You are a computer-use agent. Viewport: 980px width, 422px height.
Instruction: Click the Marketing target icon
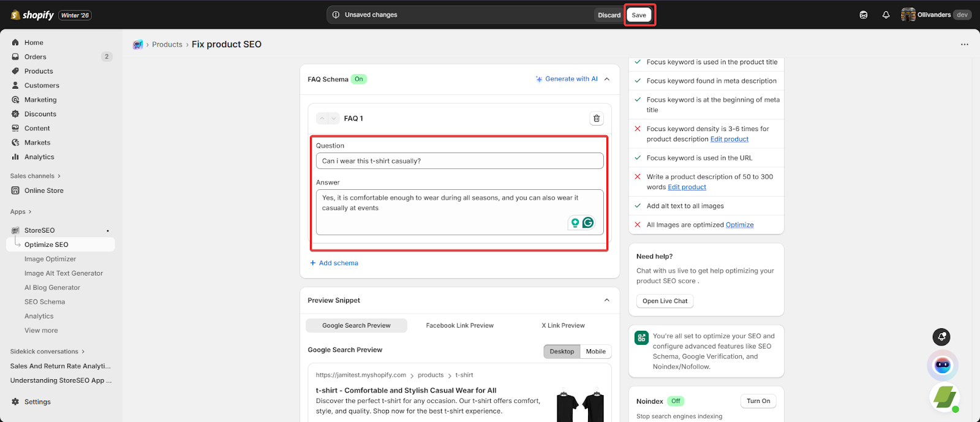[x=15, y=100]
